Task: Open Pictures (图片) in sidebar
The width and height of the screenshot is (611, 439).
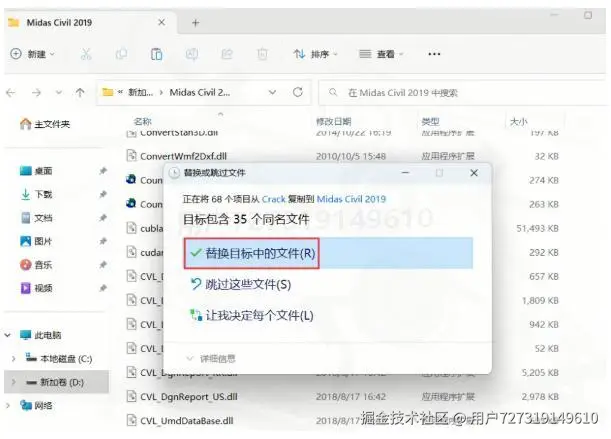Action: [x=36, y=241]
